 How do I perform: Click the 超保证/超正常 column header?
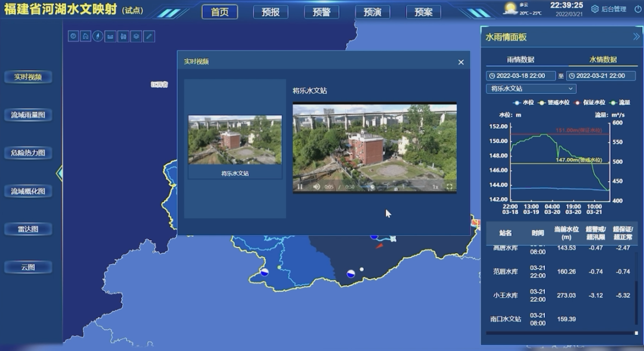pyautogui.click(x=623, y=233)
